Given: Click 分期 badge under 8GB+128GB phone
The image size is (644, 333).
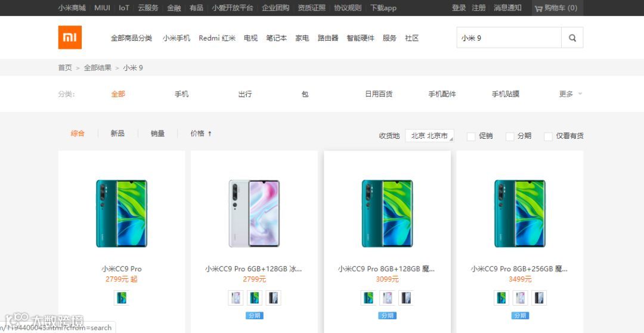Looking at the screenshot, I should [387, 315].
